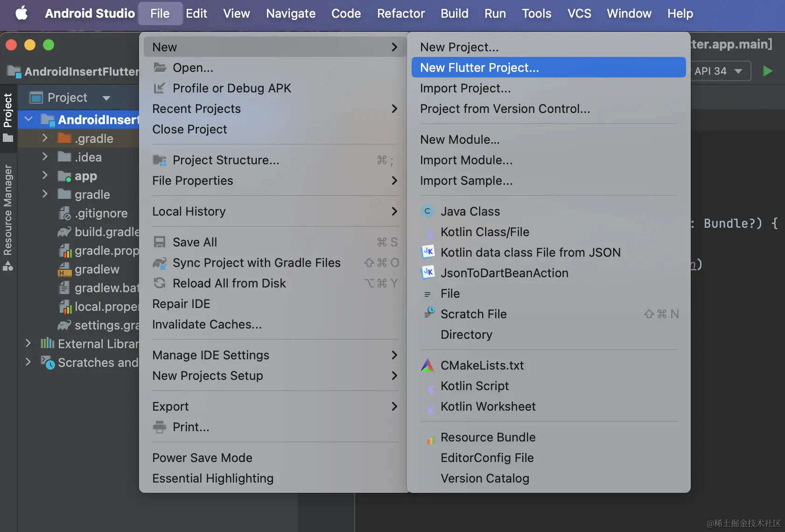Screen dimensions: 785x532
Task: Expand the app module folder
Action: (x=45, y=175)
